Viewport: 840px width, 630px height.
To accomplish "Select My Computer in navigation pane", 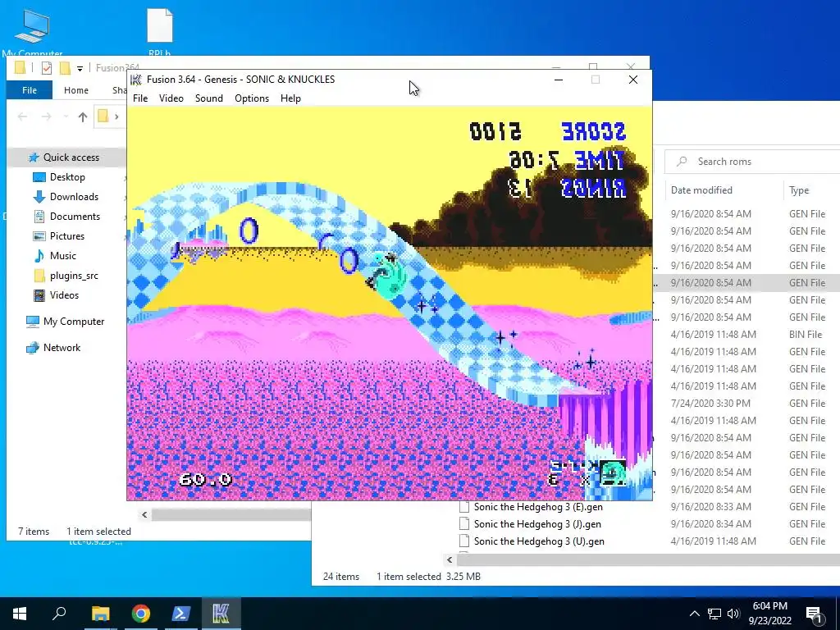I will pos(73,322).
